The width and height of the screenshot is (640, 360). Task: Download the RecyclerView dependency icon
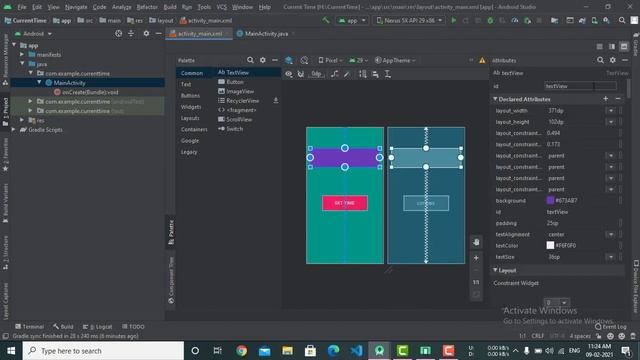[276, 100]
